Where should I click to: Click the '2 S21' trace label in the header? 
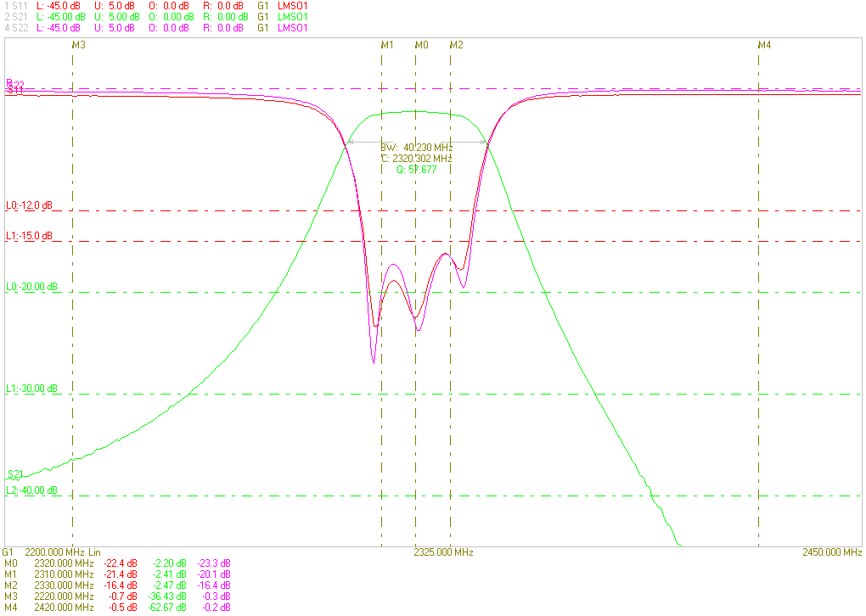[x=15, y=17]
